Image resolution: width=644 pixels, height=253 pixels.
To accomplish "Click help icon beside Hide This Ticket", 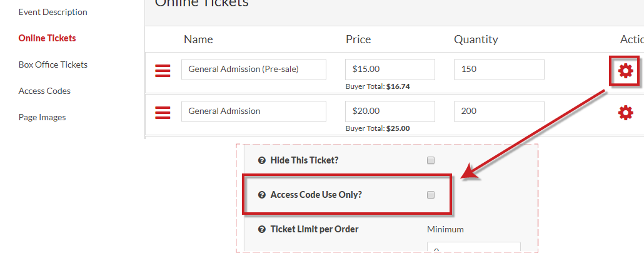I will point(261,160).
